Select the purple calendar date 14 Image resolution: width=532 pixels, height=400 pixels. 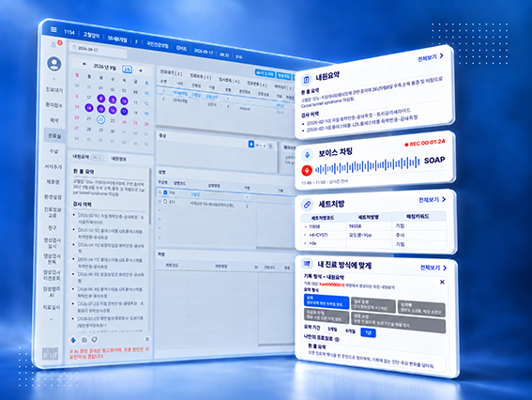click(89, 108)
